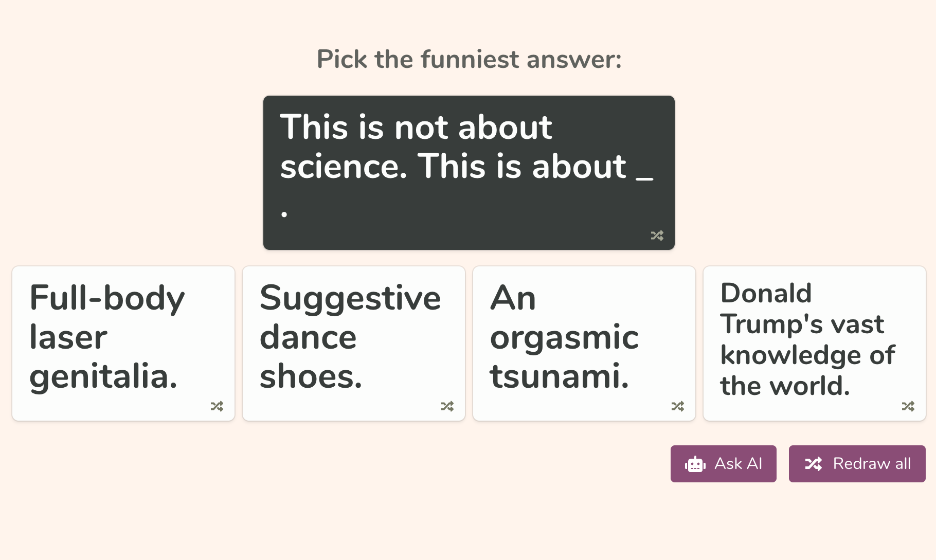Click the robot icon on Ask AI
Screen dimensions: 936x560
coord(695,464)
